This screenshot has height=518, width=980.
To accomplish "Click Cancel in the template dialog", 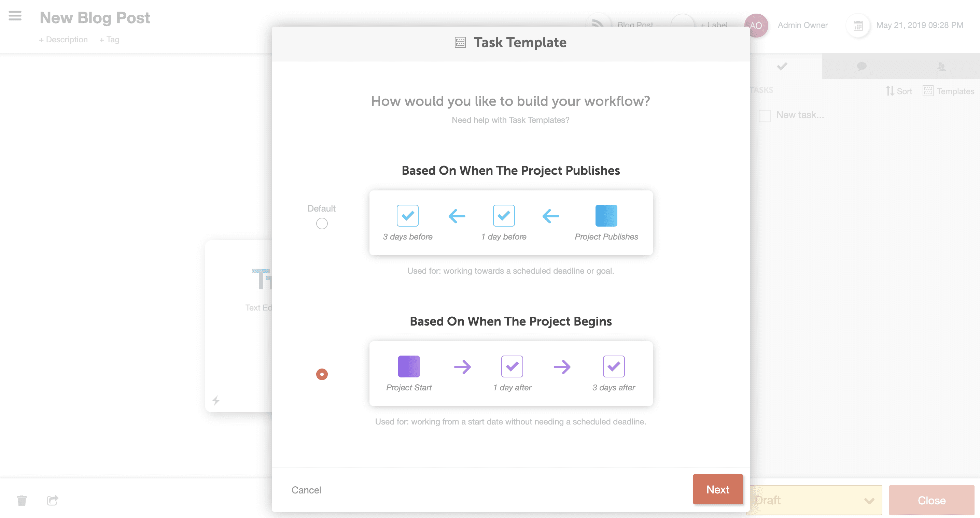I will click(306, 490).
